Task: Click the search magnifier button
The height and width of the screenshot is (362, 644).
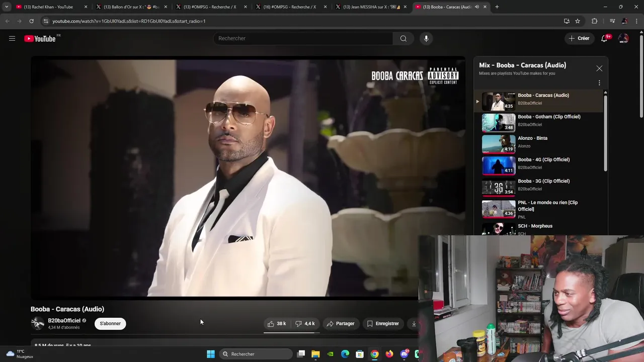Action: 403,38
